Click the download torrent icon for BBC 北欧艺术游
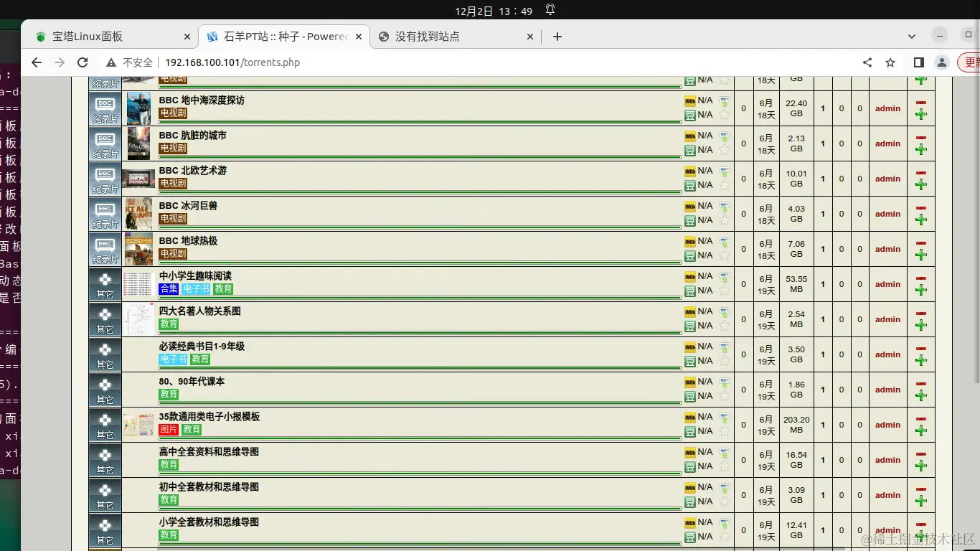980x551 pixels. coord(725,172)
